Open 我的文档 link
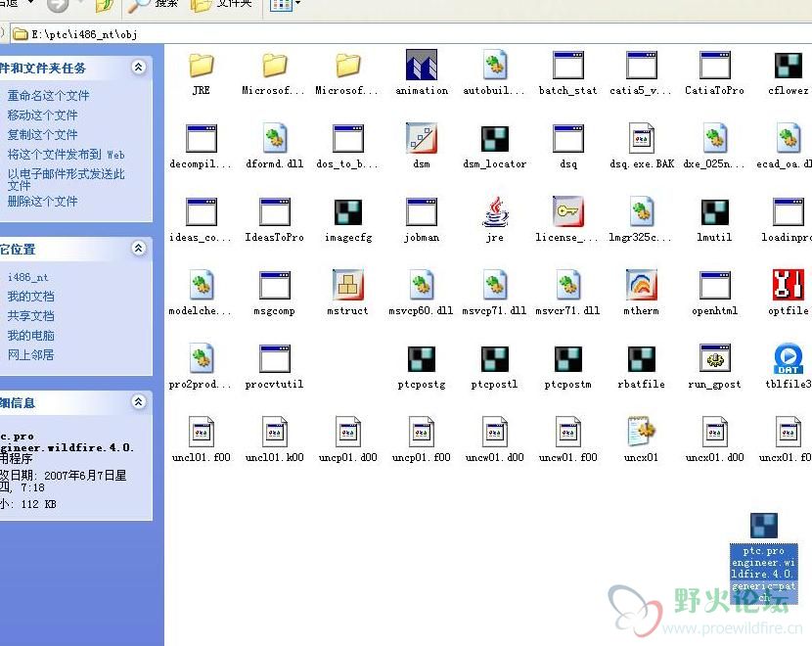Viewport: 812px width, 646px height. [x=30, y=297]
